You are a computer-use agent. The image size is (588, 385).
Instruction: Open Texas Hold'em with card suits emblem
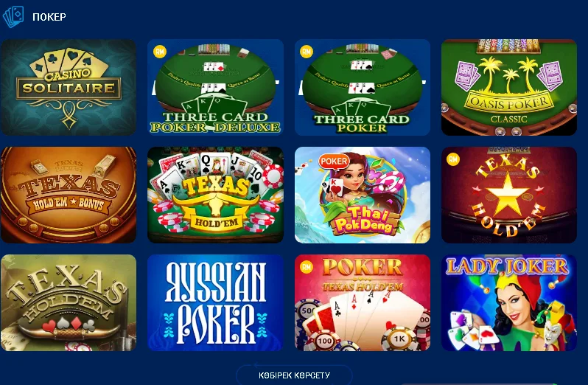69,303
